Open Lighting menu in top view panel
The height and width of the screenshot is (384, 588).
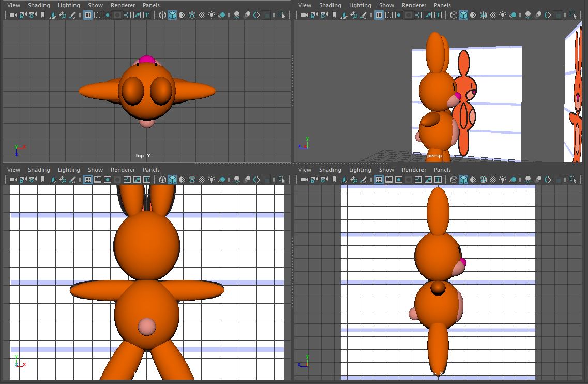click(69, 5)
